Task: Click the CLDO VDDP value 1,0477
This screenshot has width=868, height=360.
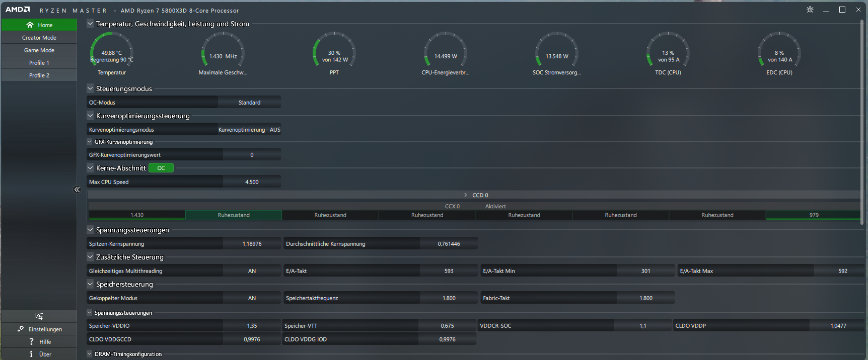Action: (838, 326)
